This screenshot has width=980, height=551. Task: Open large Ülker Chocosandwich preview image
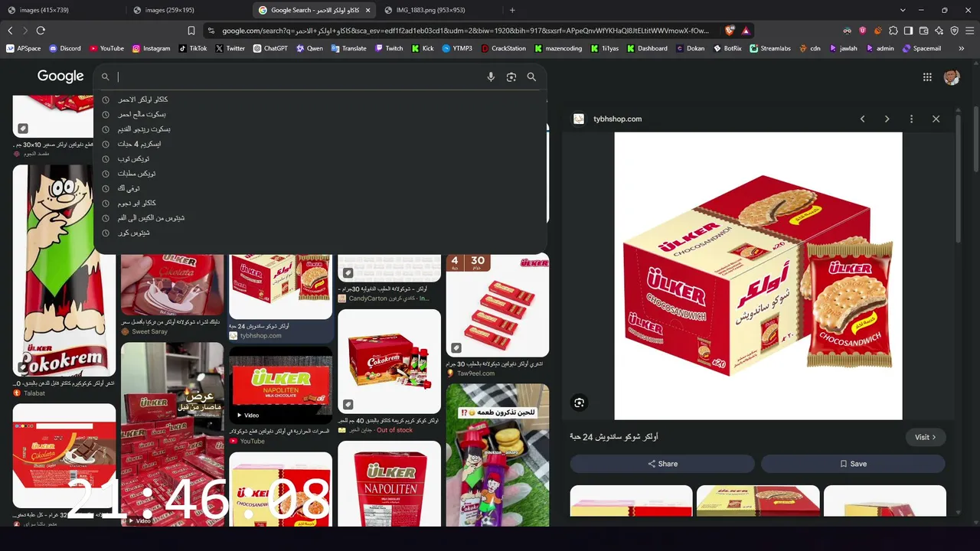click(758, 276)
